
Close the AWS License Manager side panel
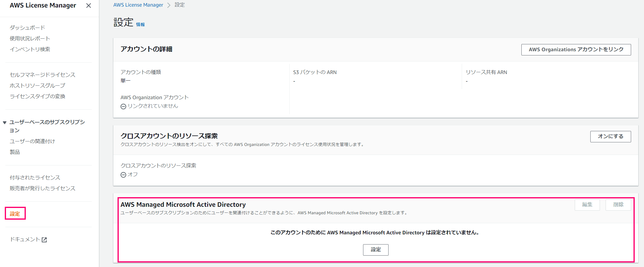point(88,6)
